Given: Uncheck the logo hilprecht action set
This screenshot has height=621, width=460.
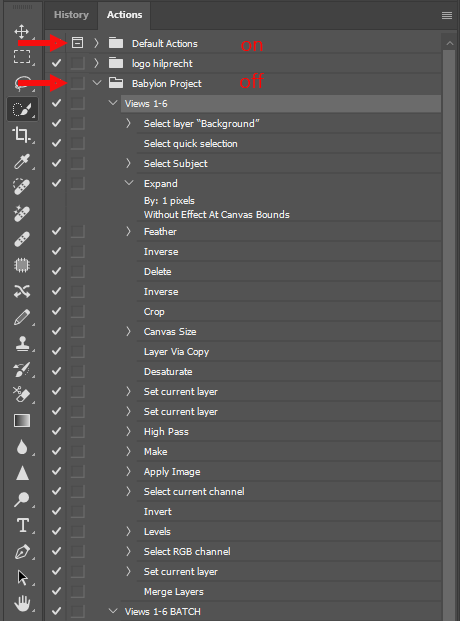Looking at the screenshot, I should [56, 63].
